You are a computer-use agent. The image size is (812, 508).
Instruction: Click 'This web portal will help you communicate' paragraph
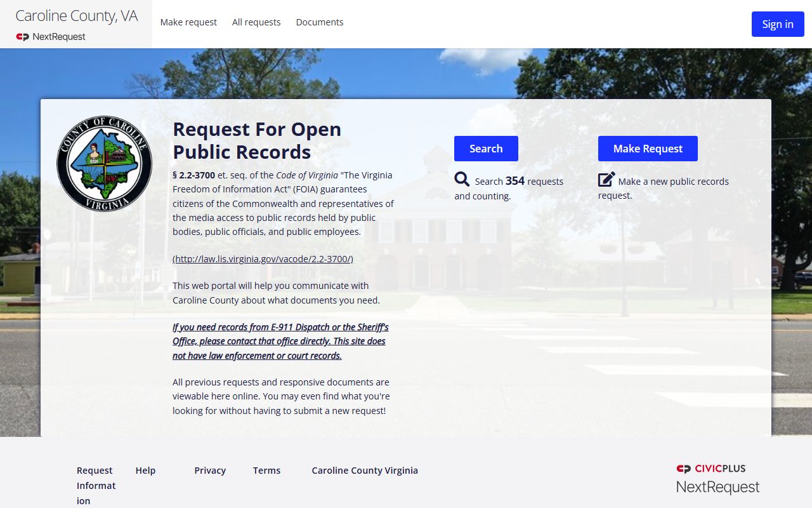pos(276,293)
